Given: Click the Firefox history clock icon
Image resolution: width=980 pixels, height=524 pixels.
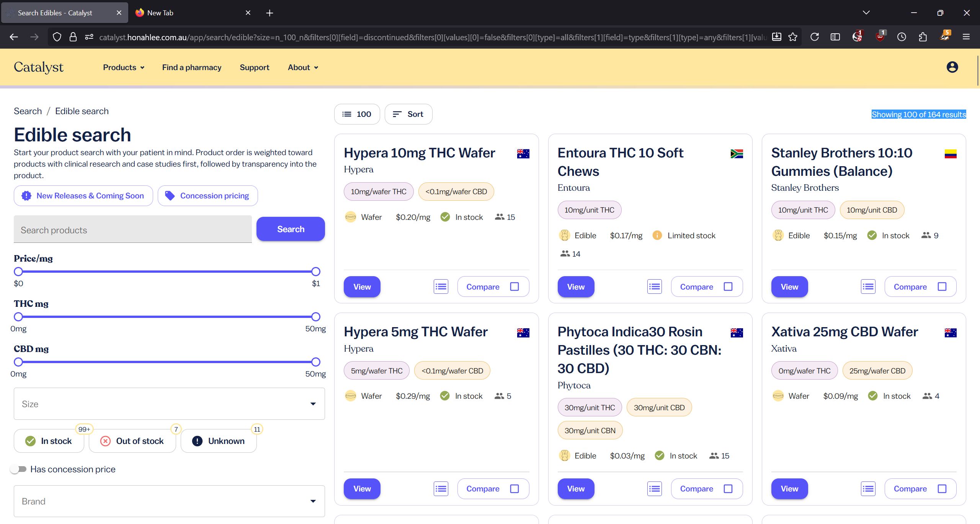Looking at the screenshot, I should pyautogui.click(x=902, y=37).
